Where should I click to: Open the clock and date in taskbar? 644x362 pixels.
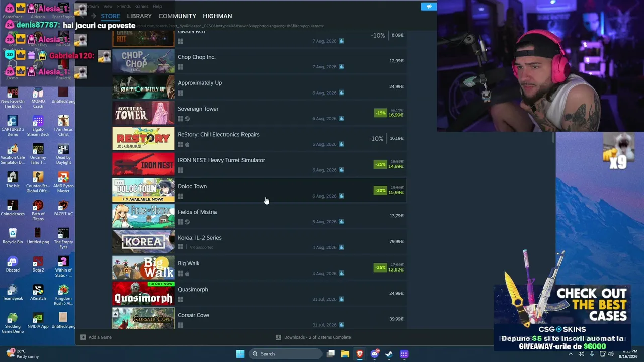(x=629, y=354)
